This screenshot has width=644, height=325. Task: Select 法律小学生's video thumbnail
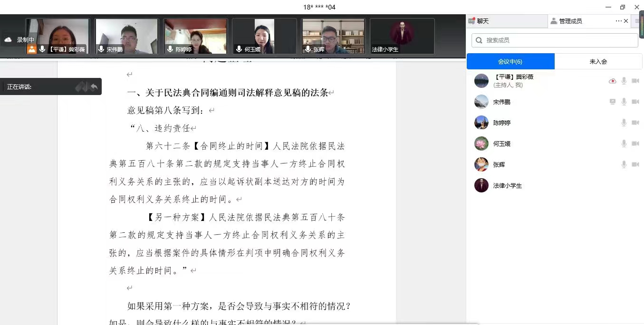coord(402,36)
